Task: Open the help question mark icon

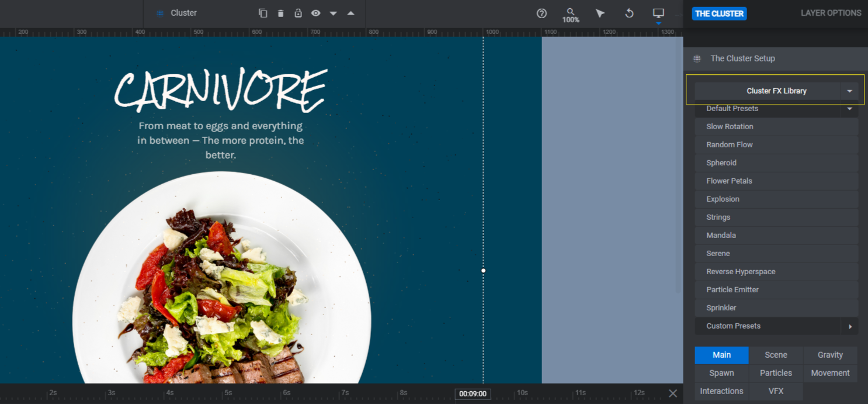Action: 541,13
